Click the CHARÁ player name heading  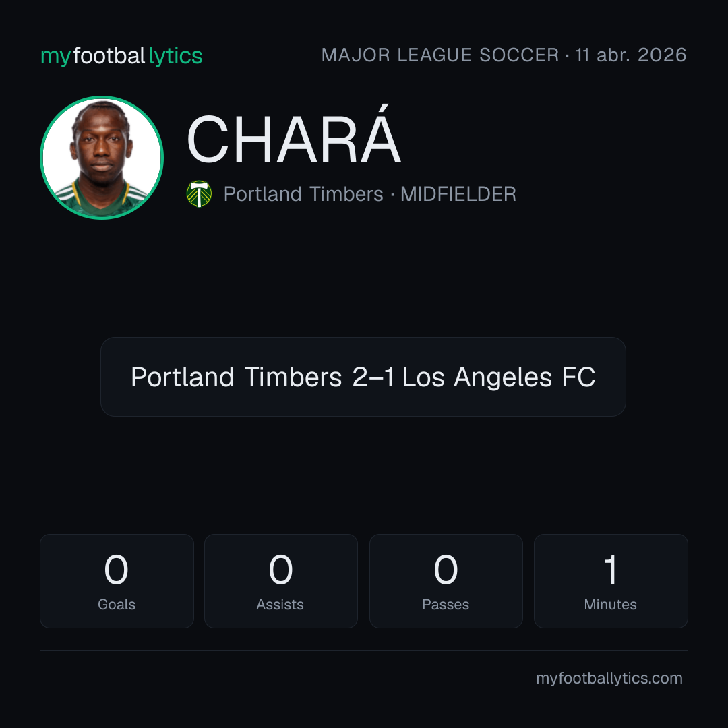(x=293, y=135)
